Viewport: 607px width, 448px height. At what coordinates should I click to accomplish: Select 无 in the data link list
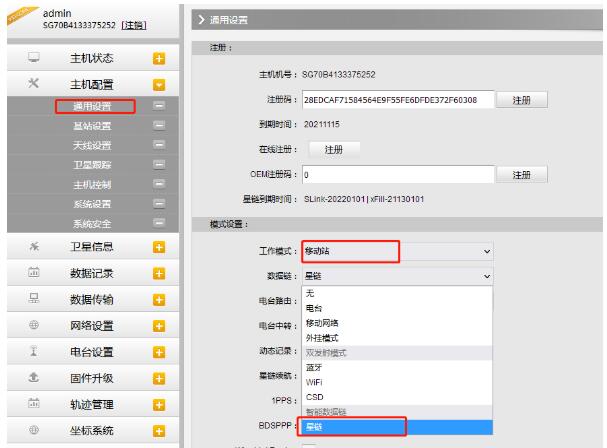tap(397, 293)
